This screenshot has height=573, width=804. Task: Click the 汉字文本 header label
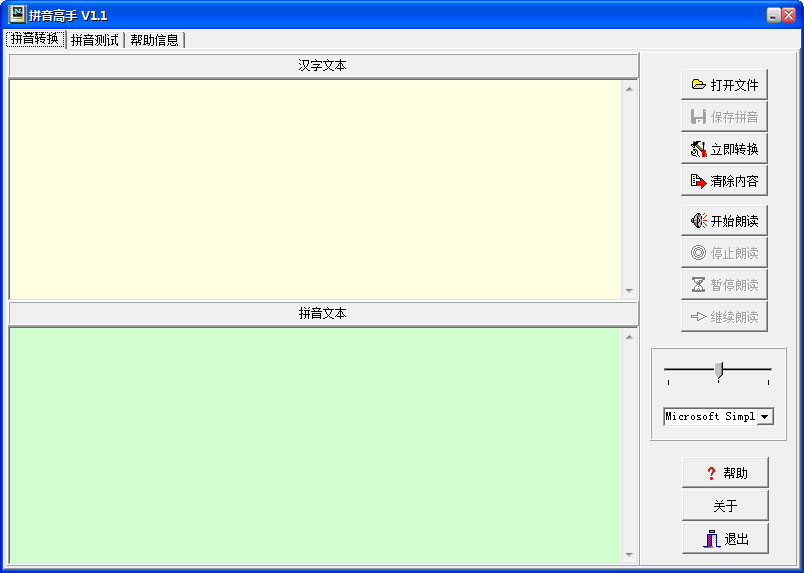pyautogui.click(x=323, y=66)
